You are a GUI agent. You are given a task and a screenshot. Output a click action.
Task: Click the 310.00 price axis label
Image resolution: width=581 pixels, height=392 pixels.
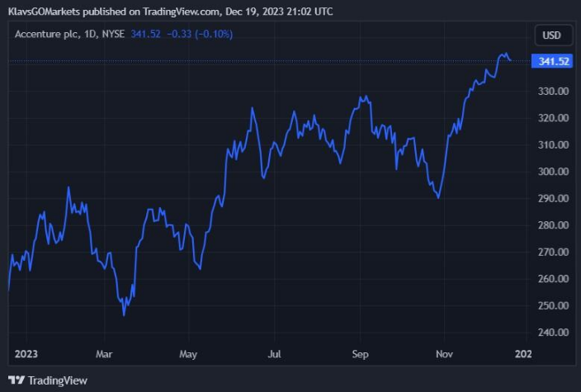click(x=553, y=144)
